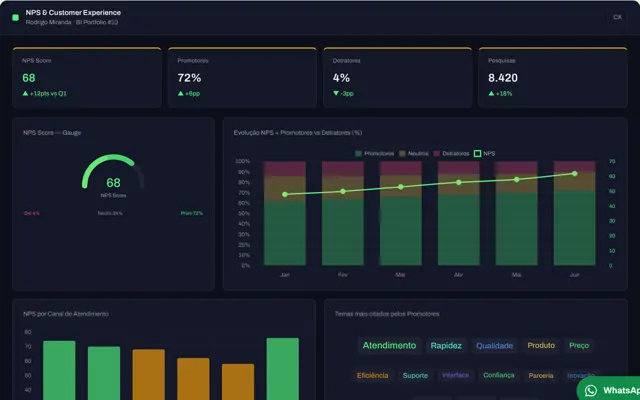This screenshot has width=640, height=400.
Task: Click the NPS line point for Jun
Action: pyautogui.click(x=575, y=173)
